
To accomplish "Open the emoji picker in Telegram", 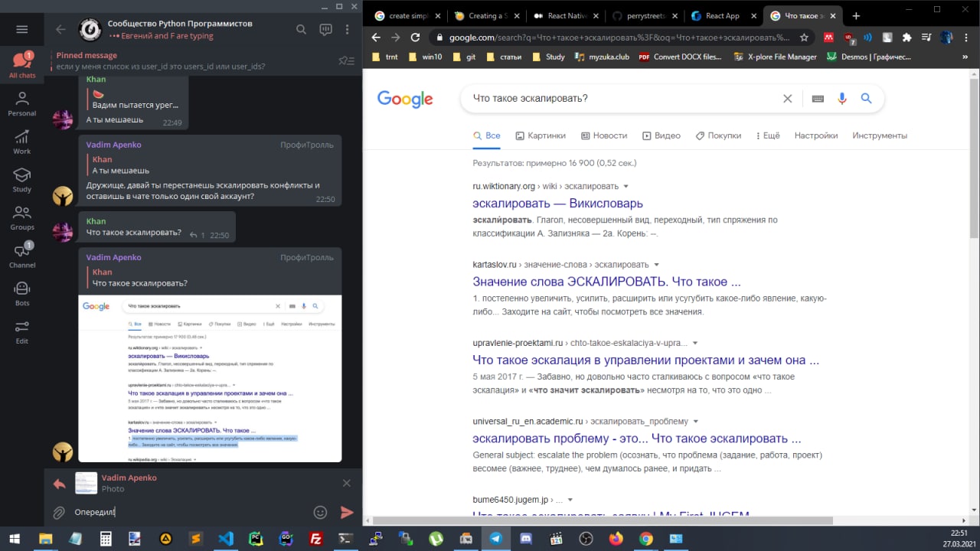I will tap(321, 513).
